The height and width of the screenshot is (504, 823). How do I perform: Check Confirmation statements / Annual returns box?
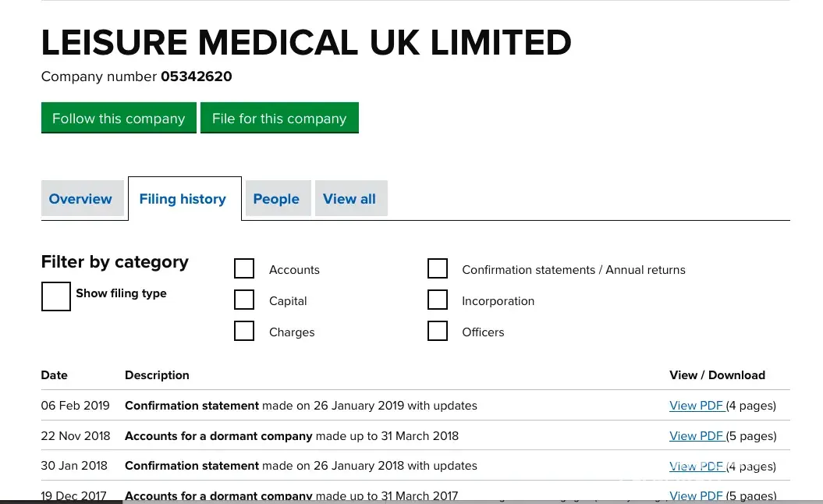[438, 269]
